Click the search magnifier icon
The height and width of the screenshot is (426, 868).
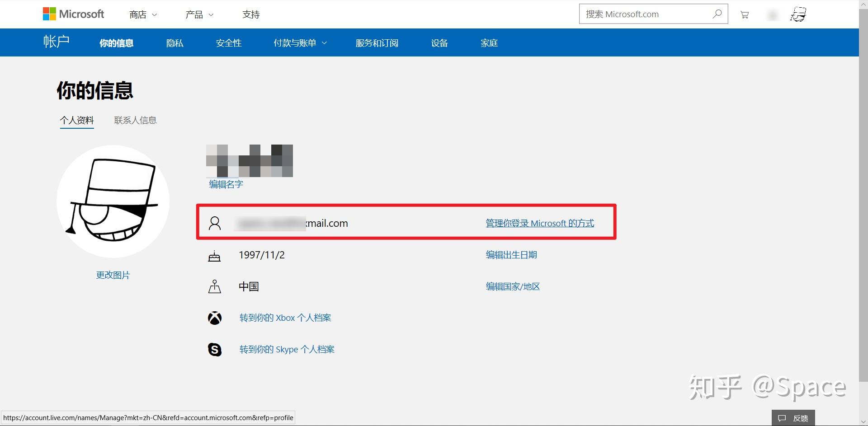717,14
